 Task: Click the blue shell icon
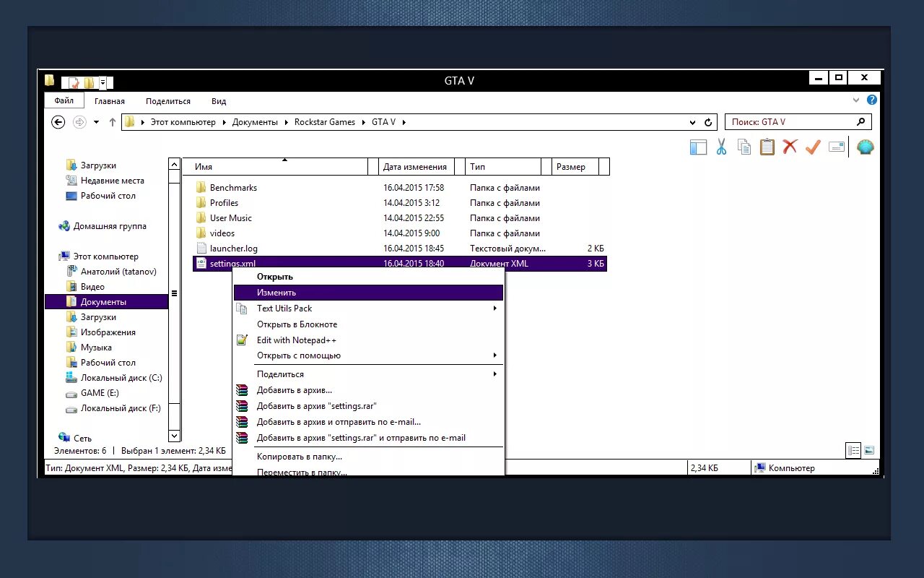tap(865, 147)
